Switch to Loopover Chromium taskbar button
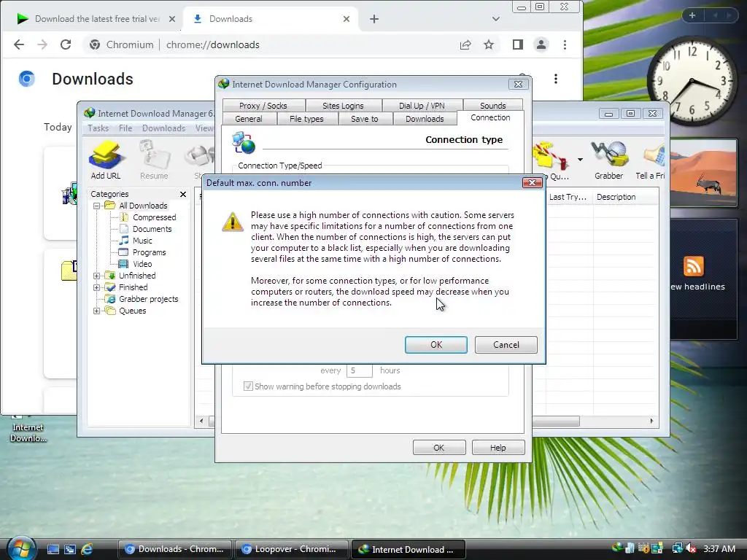Image resolution: width=747 pixels, height=560 pixels. pos(290,549)
